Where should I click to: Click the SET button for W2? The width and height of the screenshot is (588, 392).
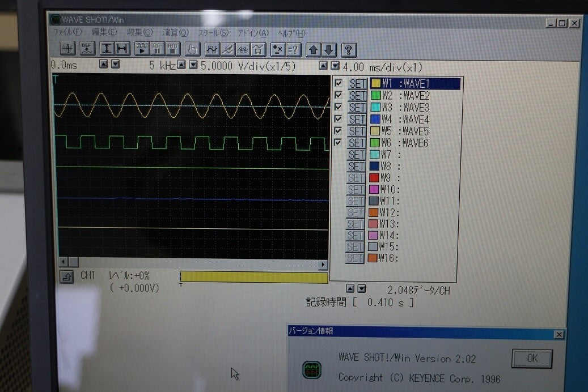tap(357, 96)
